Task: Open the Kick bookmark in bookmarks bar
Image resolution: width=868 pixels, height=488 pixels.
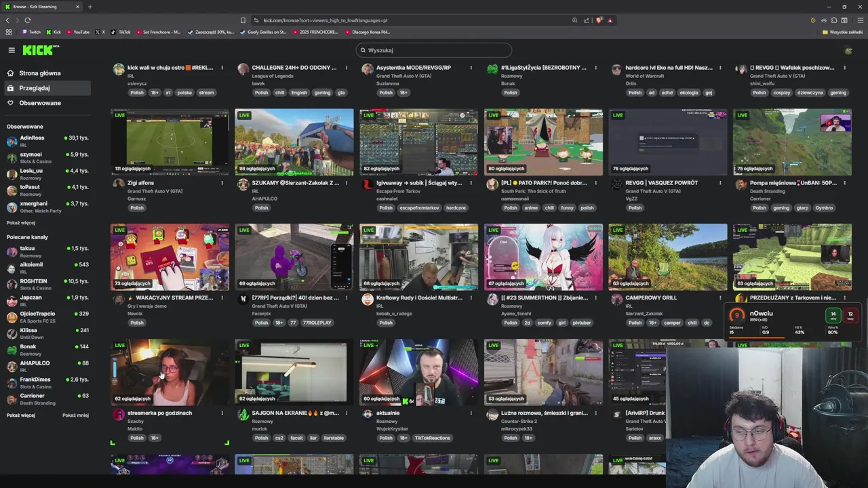Action: [x=54, y=32]
